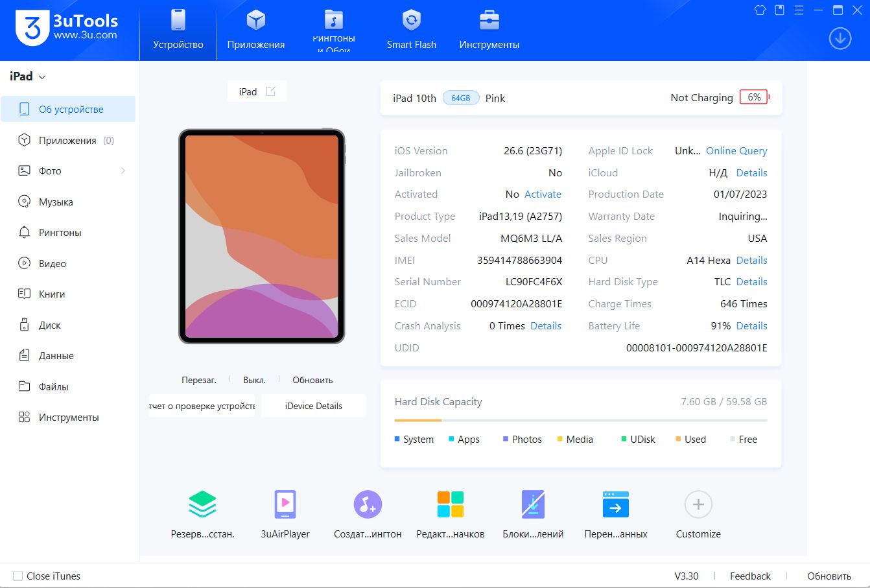Viewport: 870px width, 588px height.
Task: Click the iDevice Details button
Action: click(x=314, y=406)
